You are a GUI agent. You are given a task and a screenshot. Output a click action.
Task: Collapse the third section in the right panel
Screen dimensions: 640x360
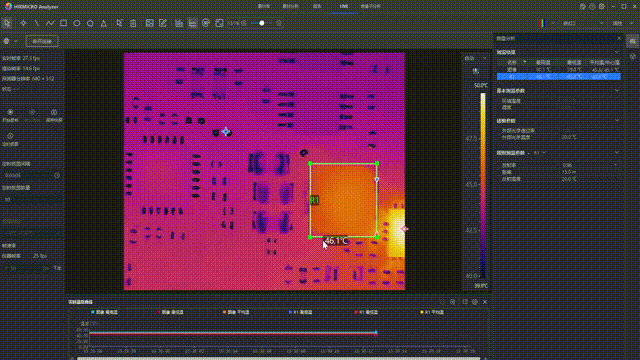pyautogui.click(x=617, y=121)
